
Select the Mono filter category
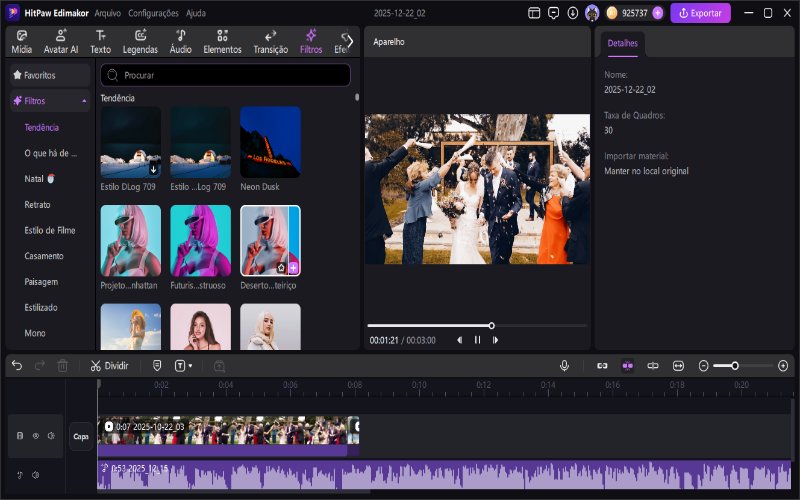pos(35,333)
